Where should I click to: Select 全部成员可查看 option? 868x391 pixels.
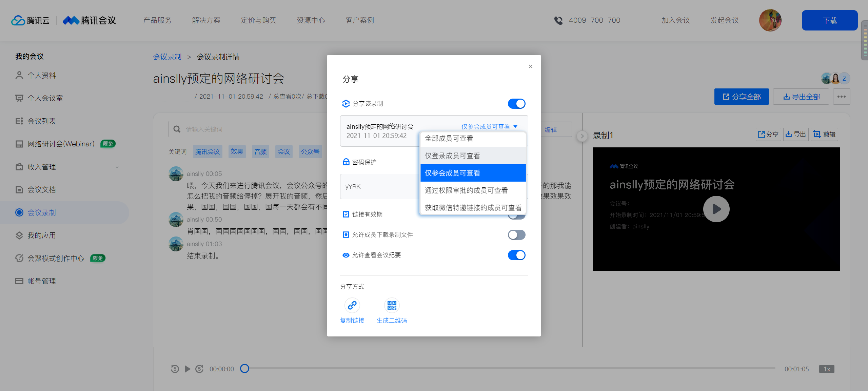coord(473,139)
